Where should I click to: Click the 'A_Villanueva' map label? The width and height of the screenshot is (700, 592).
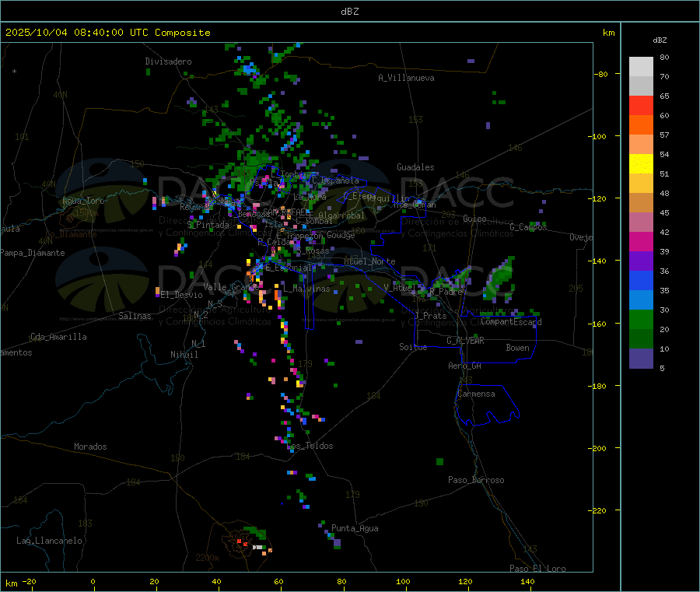pyautogui.click(x=406, y=78)
